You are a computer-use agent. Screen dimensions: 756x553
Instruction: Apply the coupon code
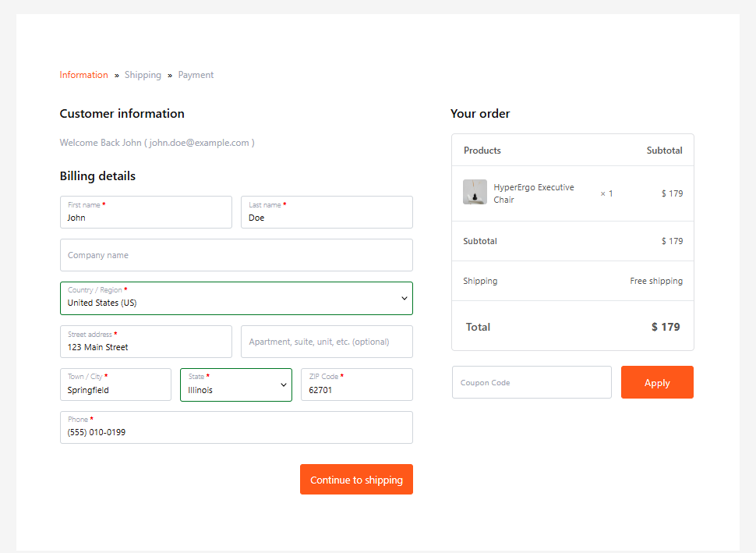pyautogui.click(x=657, y=382)
